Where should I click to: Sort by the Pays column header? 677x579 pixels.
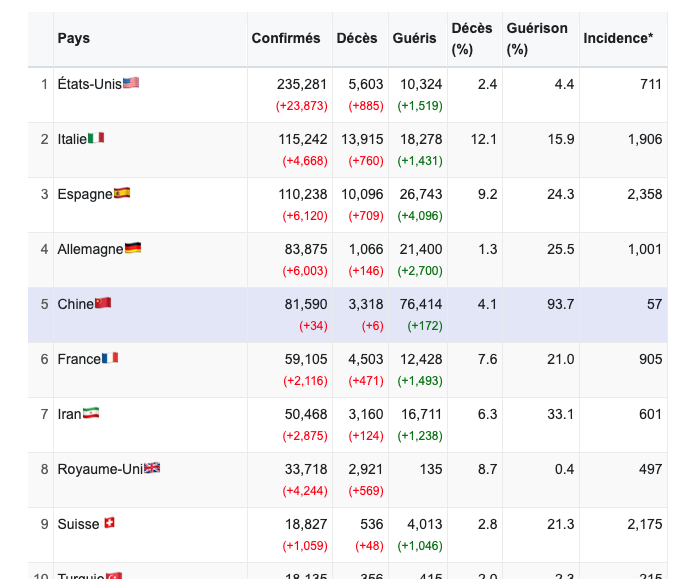tap(74, 38)
